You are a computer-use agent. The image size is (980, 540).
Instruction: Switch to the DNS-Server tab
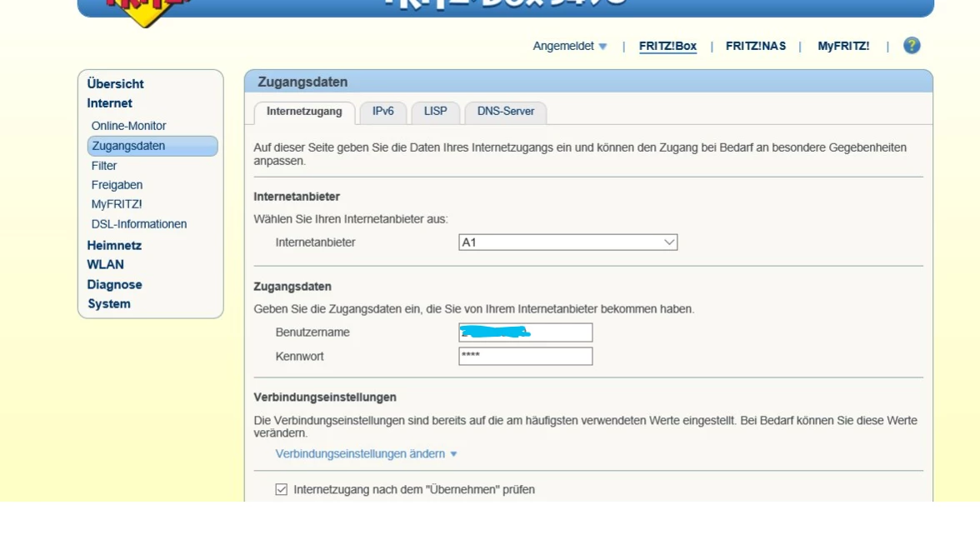pyautogui.click(x=506, y=112)
